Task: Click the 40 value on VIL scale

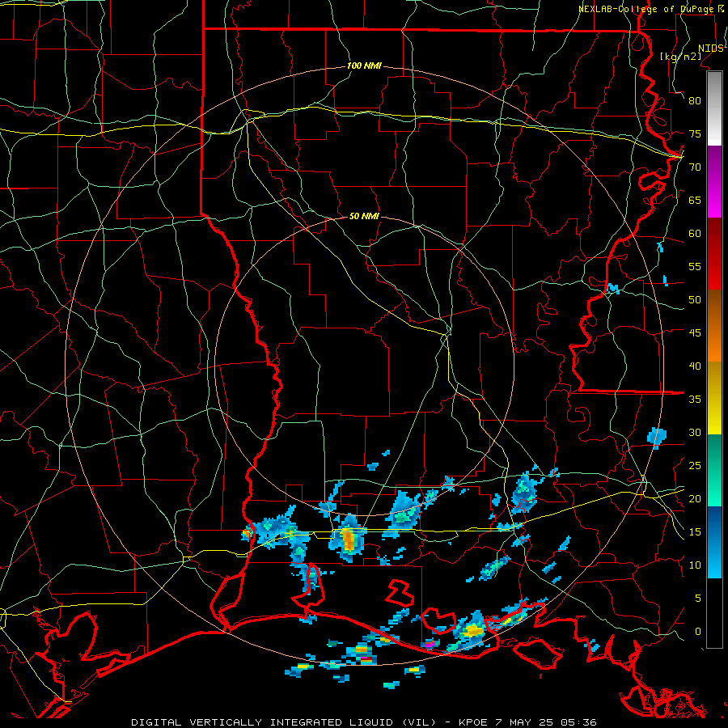Action: click(695, 366)
